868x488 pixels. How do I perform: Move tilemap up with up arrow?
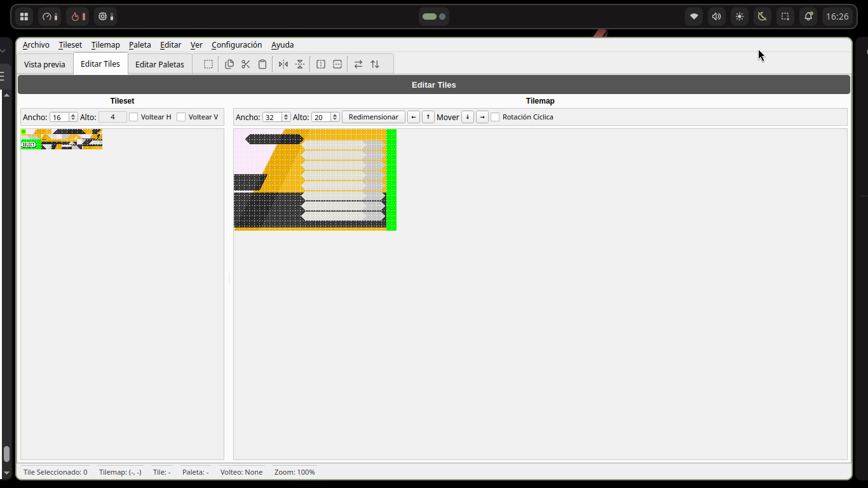coord(428,117)
